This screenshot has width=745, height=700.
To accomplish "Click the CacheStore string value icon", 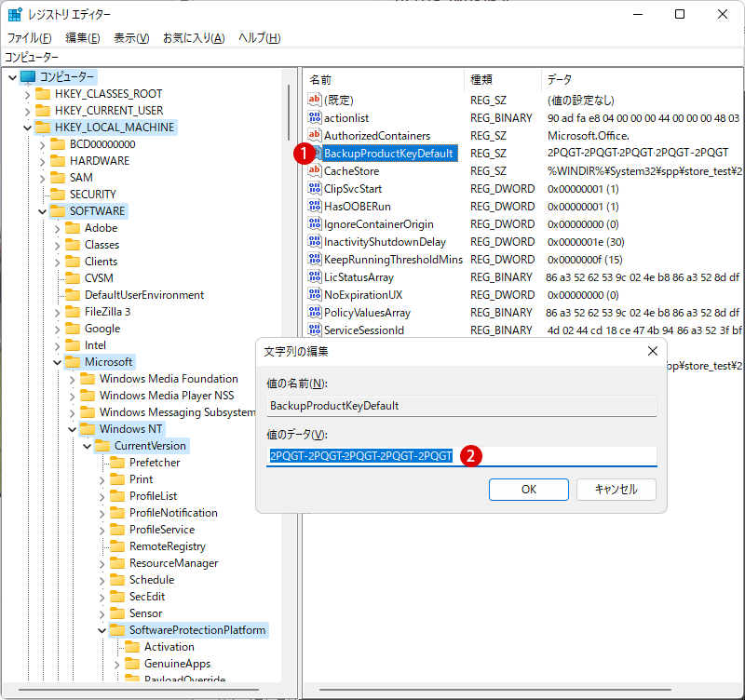I will click(x=315, y=170).
